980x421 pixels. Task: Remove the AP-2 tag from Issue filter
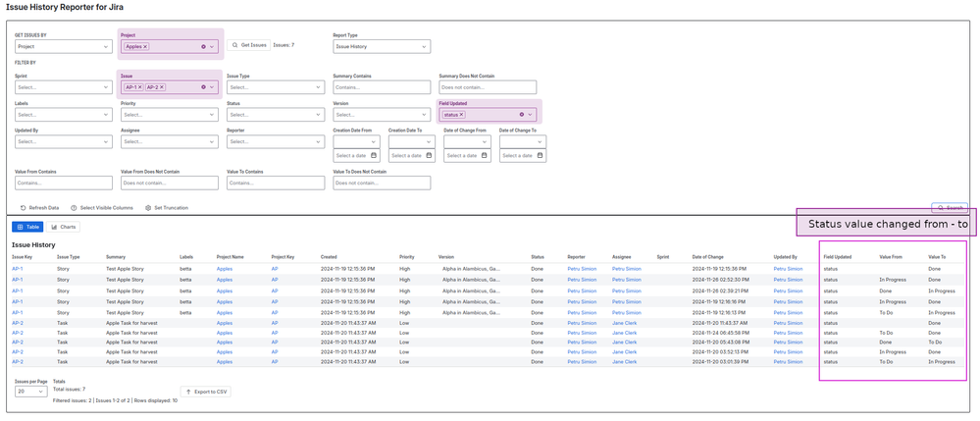162,87
